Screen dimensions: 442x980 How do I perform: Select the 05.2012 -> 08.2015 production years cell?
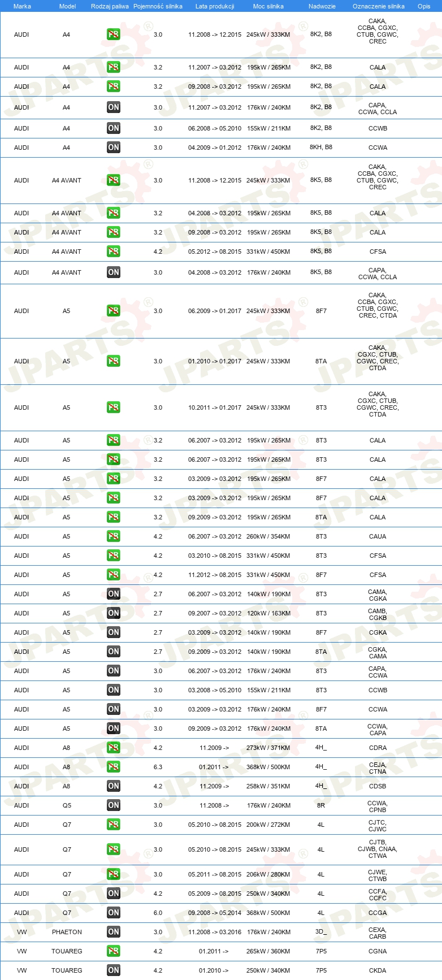coord(215,251)
